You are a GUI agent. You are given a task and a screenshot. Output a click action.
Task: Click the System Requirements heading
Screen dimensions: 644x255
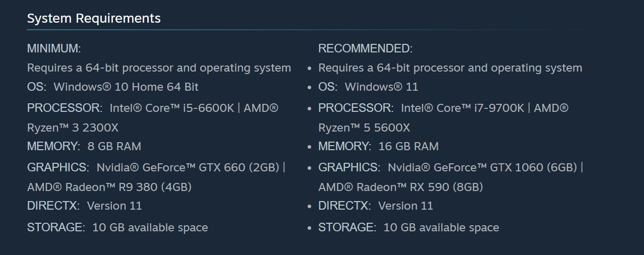click(94, 19)
